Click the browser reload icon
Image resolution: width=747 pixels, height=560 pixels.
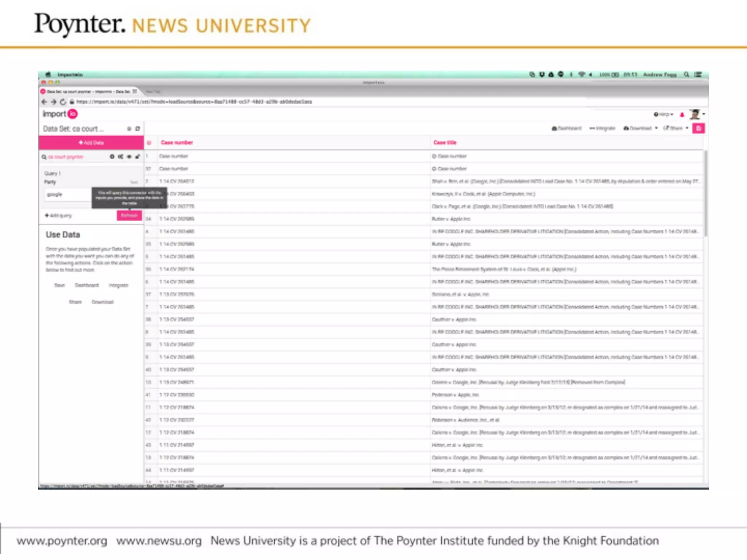(x=63, y=102)
